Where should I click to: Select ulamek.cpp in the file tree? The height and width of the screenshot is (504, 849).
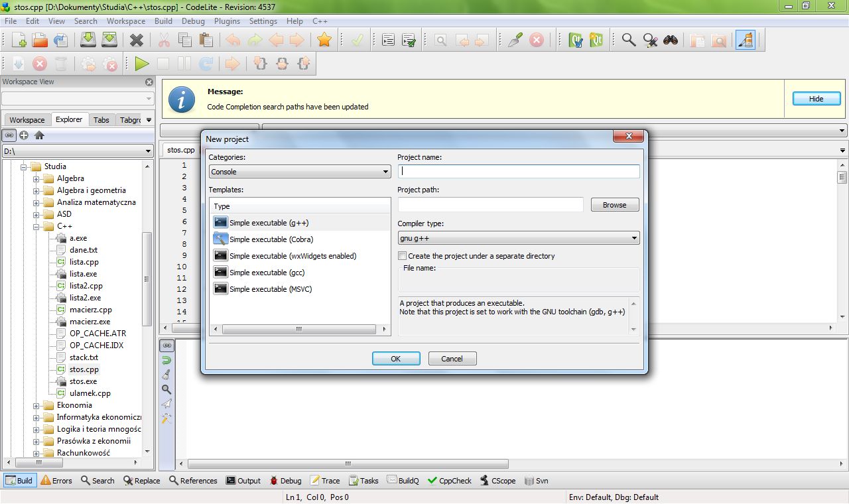click(90, 393)
